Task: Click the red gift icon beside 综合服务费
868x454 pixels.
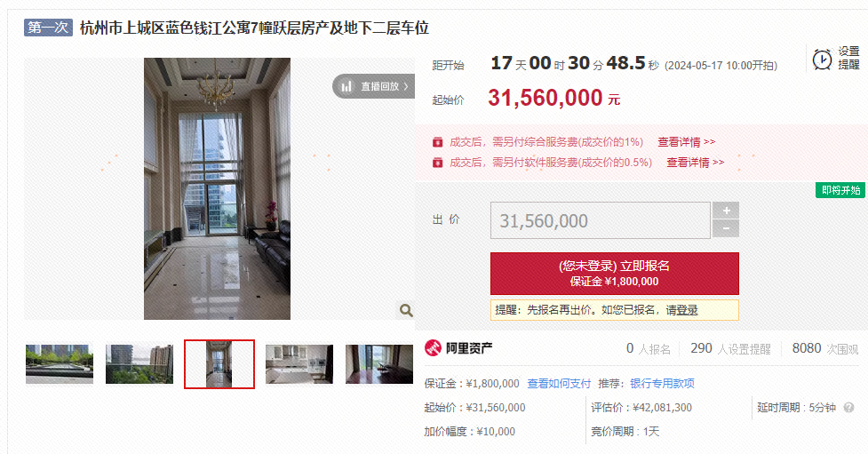Action: click(x=437, y=142)
